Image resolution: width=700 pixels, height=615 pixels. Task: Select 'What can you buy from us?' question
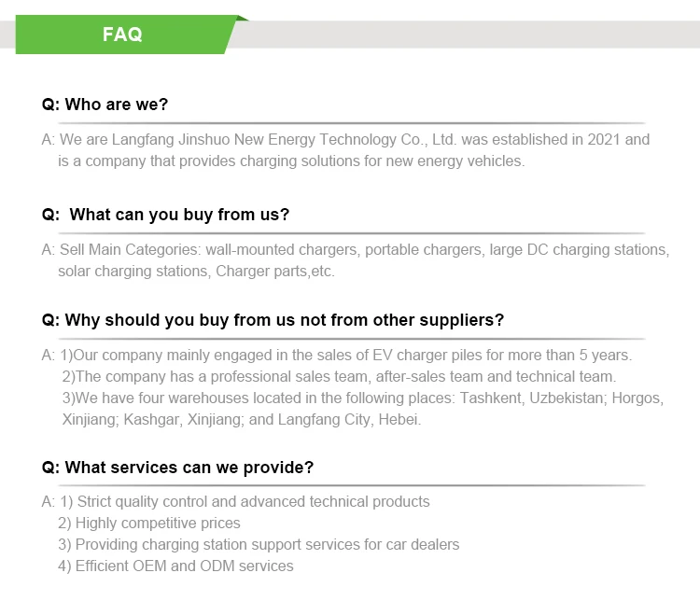point(165,215)
